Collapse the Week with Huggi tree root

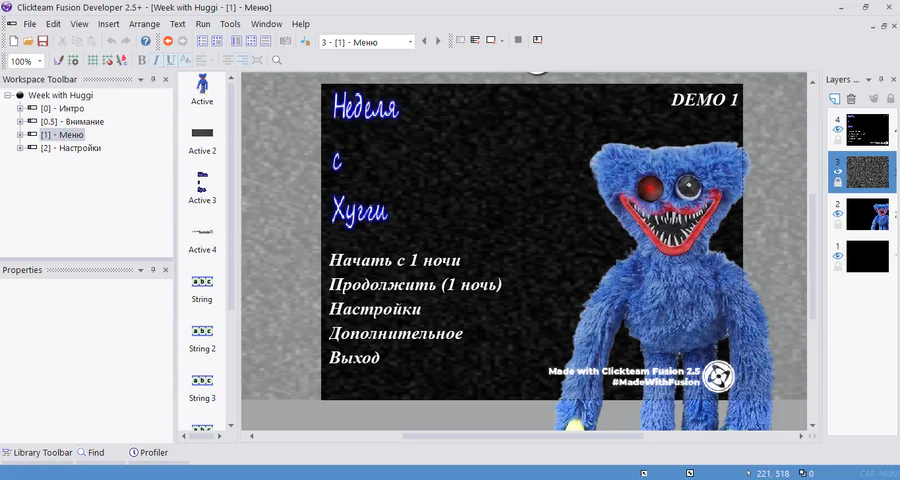(7, 95)
